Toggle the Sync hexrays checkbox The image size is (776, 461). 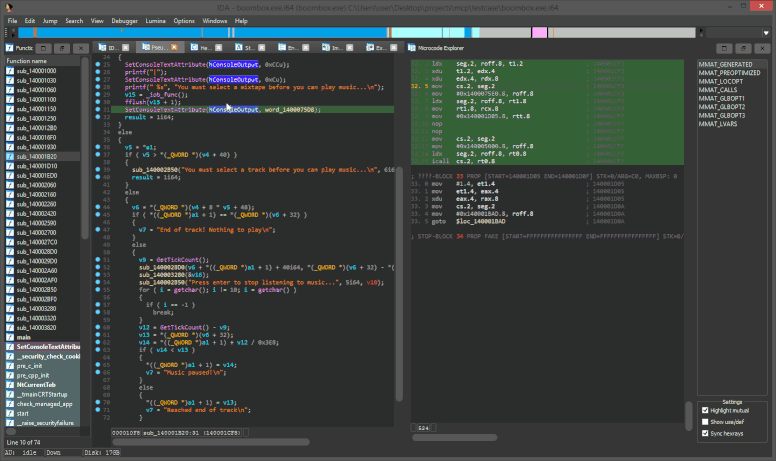pos(705,432)
